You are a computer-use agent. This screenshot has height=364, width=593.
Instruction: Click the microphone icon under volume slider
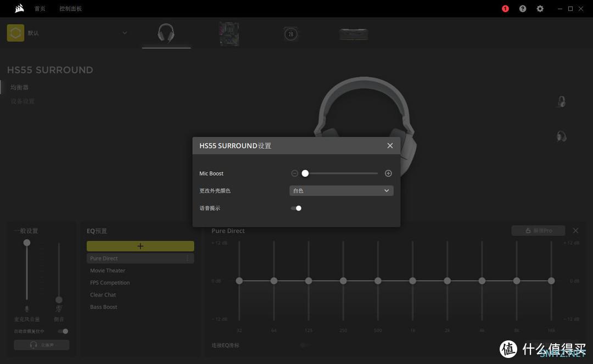click(27, 309)
